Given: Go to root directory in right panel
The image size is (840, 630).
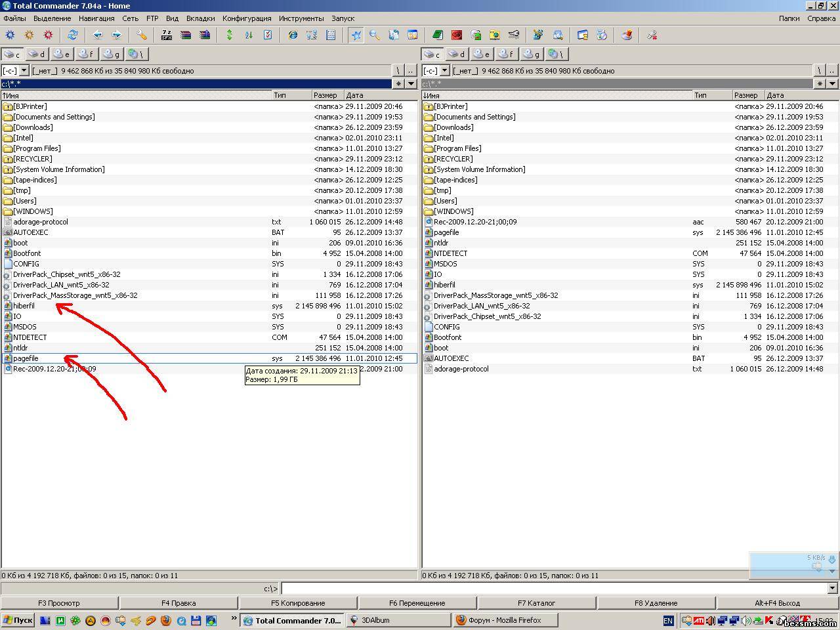Looking at the screenshot, I should [820, 70].
